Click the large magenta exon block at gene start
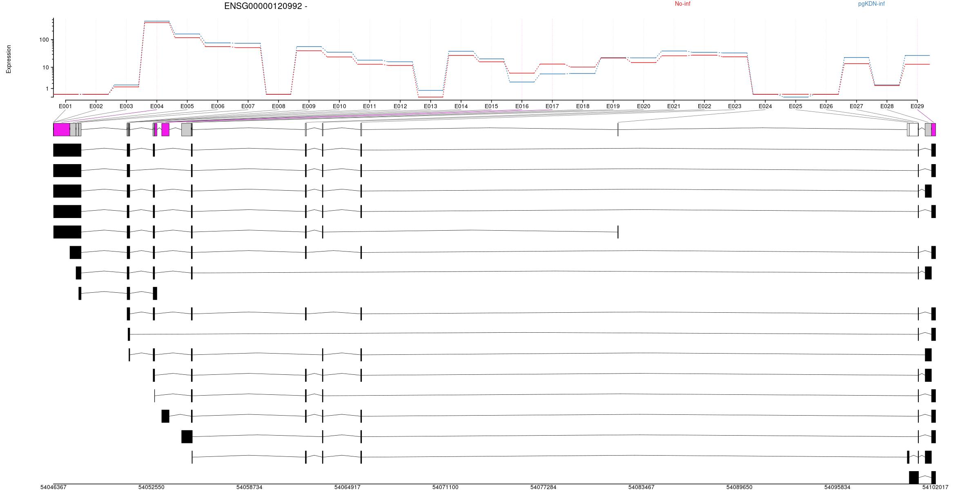 coord(62,130)
